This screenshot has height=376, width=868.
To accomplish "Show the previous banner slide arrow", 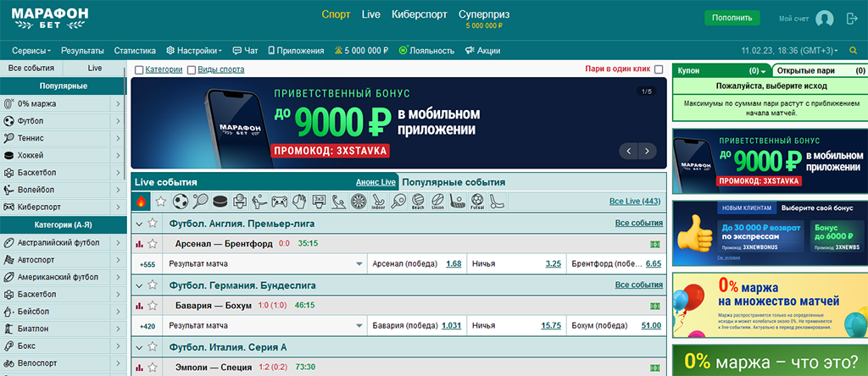I will click(x=628, y=151).
